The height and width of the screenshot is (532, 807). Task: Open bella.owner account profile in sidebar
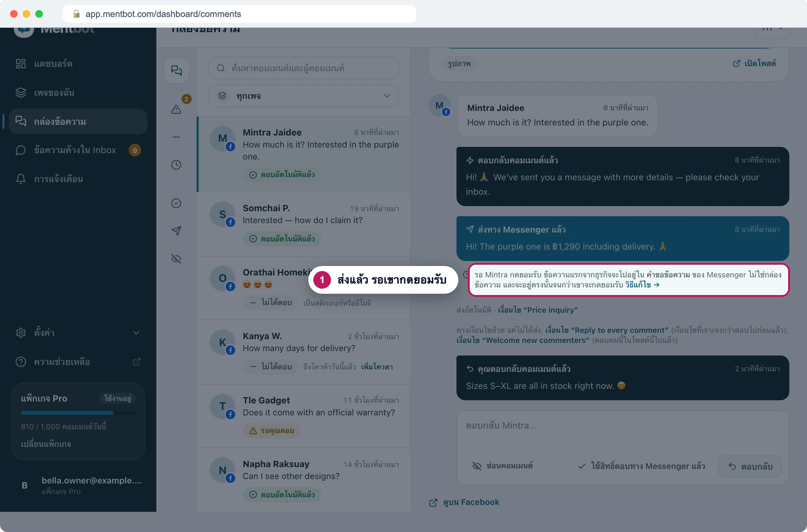coord(78,485)
